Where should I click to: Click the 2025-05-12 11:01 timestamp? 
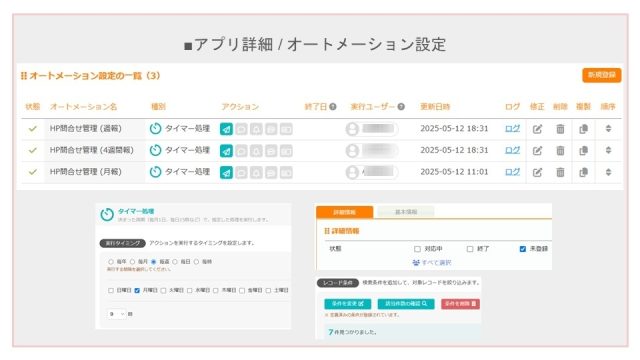click(454, 172)
